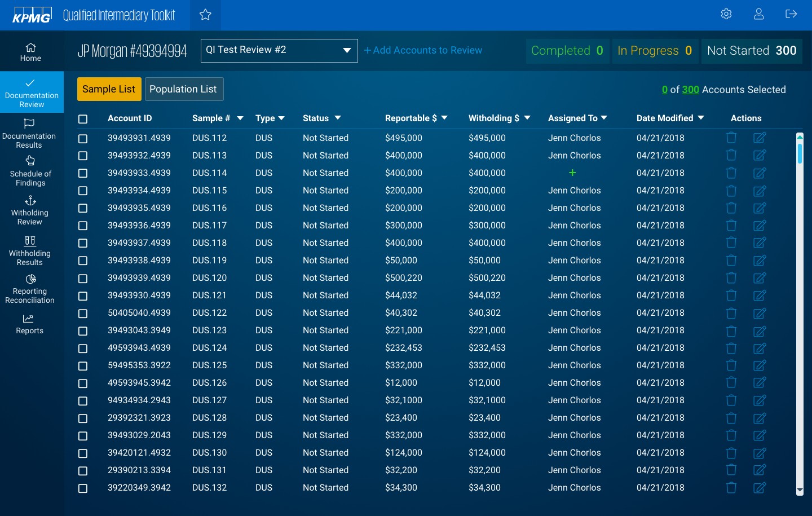Click the favorite star icon
This screenshot has width=812, height=516.
(x=205, y=15)
